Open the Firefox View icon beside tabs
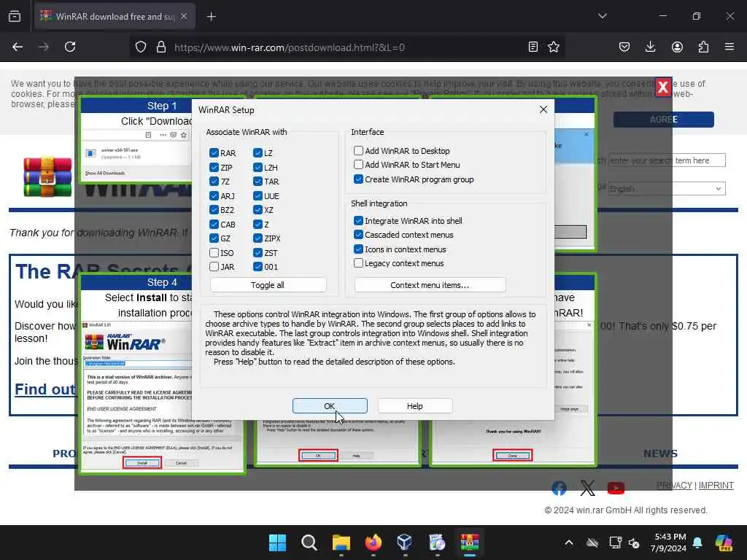Viewport: 747px width, 560px height. (15, 16)
